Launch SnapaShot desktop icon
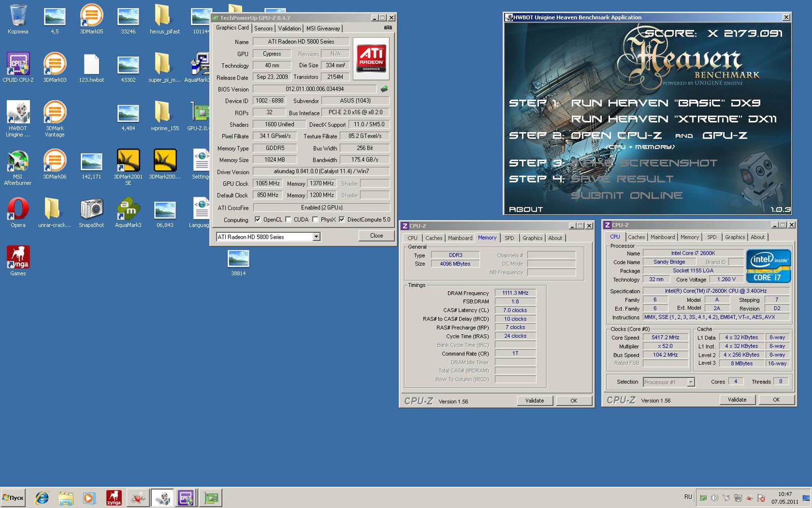The width and height of the screenshot is (812, 508). tap(91, 212)
